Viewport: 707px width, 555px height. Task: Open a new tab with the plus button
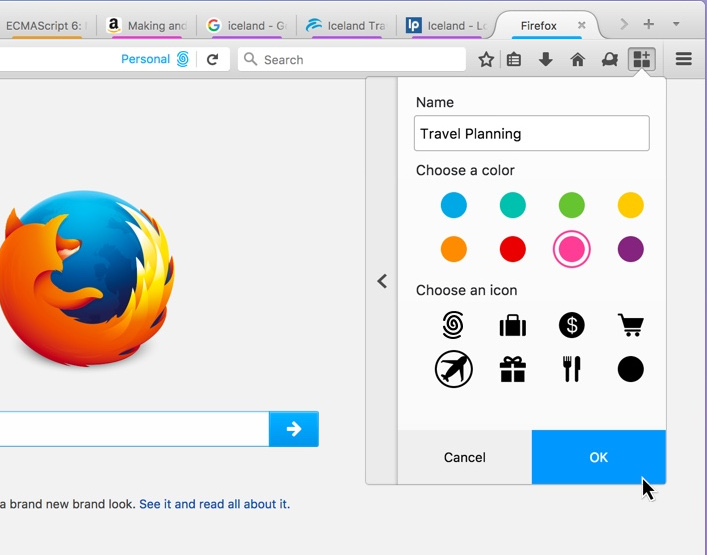[648, 24]
